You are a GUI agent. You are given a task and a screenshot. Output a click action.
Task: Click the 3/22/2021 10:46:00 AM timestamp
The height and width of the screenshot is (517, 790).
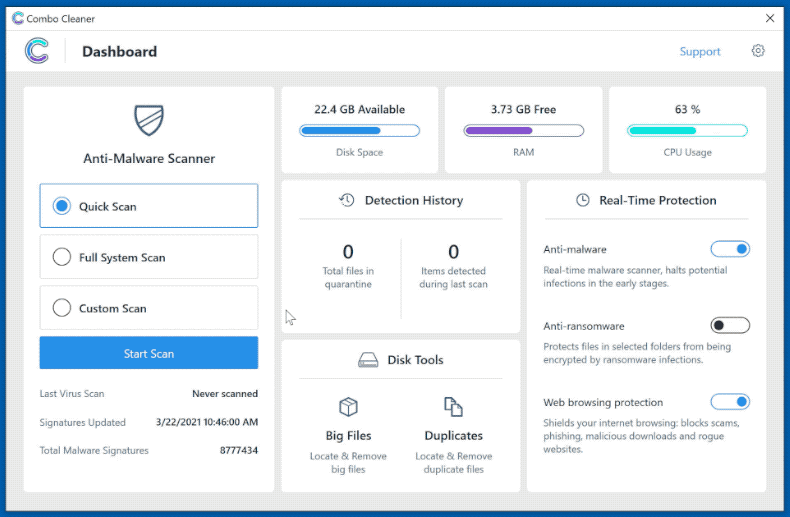click(x=207, y=422)
